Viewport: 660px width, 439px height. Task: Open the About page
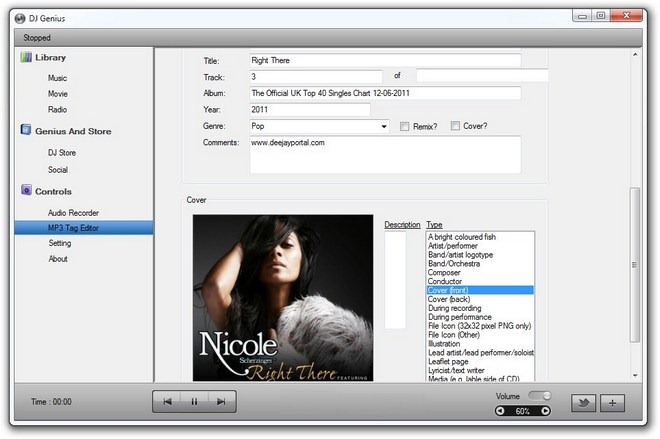(x=58, y=259)
